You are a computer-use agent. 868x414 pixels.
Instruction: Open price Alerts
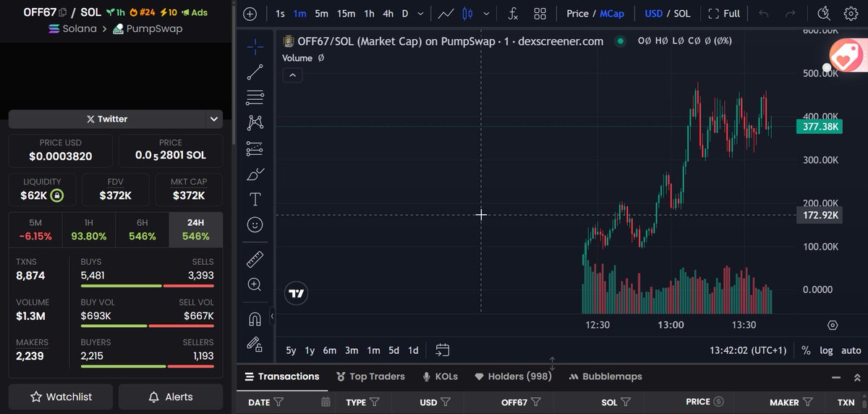coord(171,397)
